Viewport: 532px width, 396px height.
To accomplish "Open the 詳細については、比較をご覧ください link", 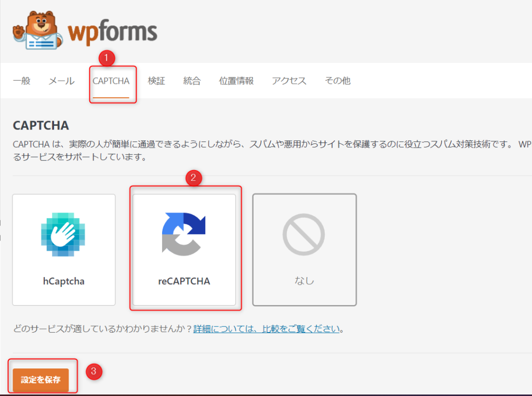I will click(x=267, y=329).
